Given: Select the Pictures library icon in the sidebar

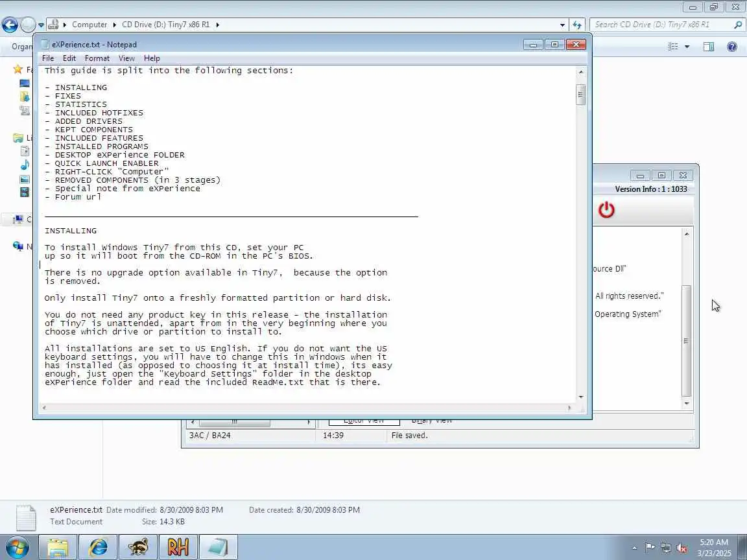Looking at the screenshot, I should pyautogui.click(x=25, y=179).
